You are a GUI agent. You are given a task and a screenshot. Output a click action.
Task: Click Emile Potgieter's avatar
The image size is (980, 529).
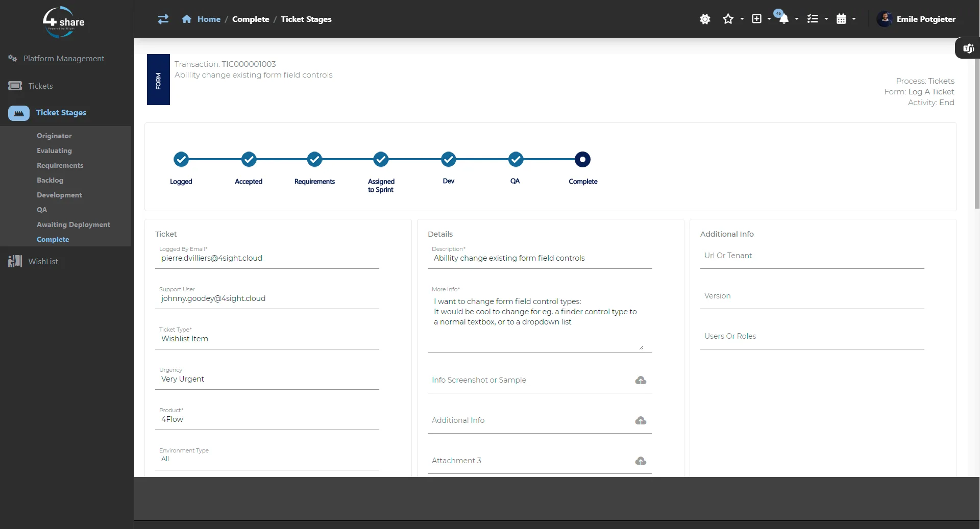[885, 19]
